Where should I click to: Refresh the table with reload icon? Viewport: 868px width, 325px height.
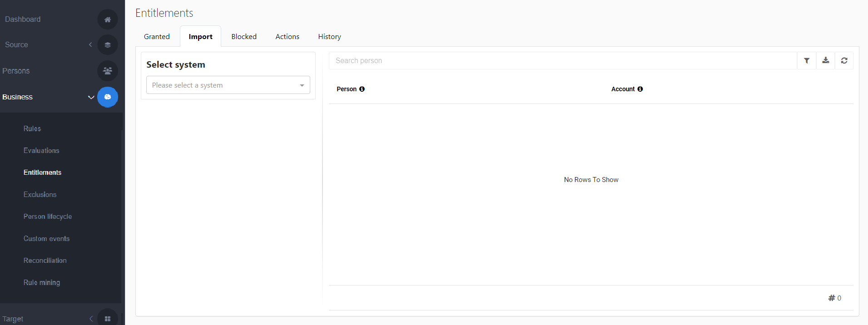tap(844, 61)
